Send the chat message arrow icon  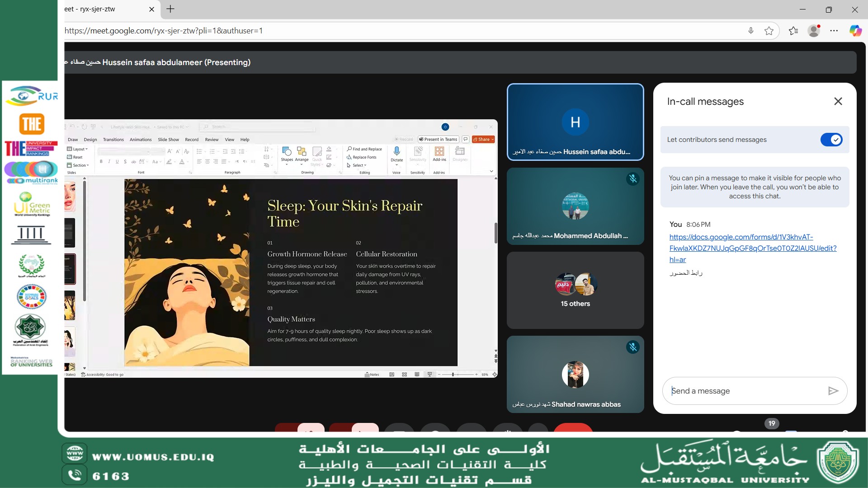833,391
